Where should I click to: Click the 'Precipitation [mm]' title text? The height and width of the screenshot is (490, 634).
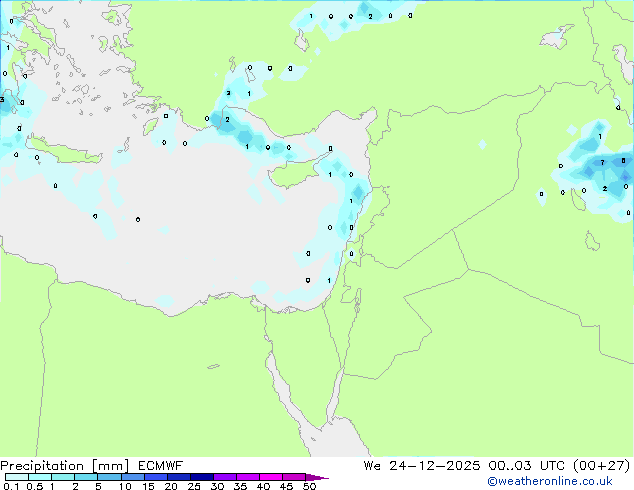(x=64, y=466)
